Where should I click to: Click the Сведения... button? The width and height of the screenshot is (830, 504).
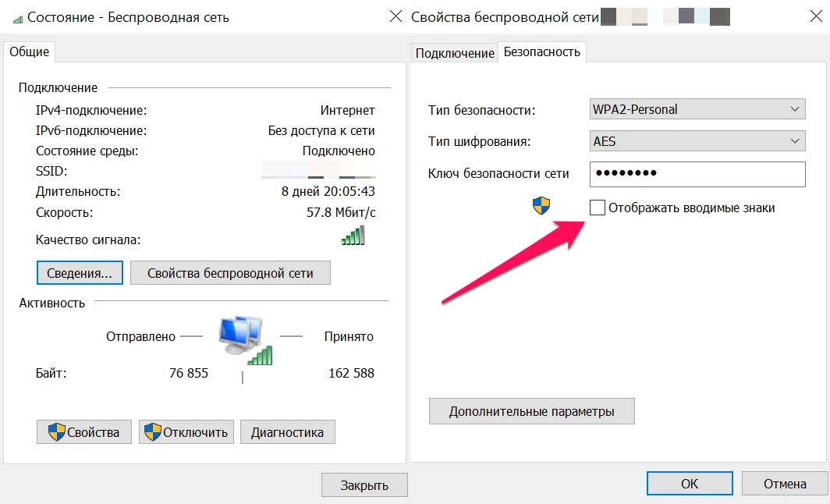click(80, 272)
